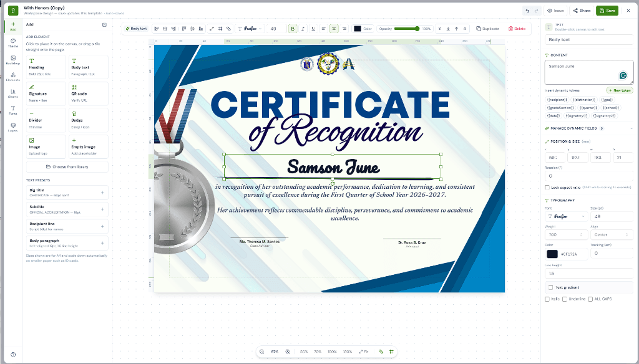Toggle Lock aspect ratio checkbox
Screen dimensions: 639x364
547,188
